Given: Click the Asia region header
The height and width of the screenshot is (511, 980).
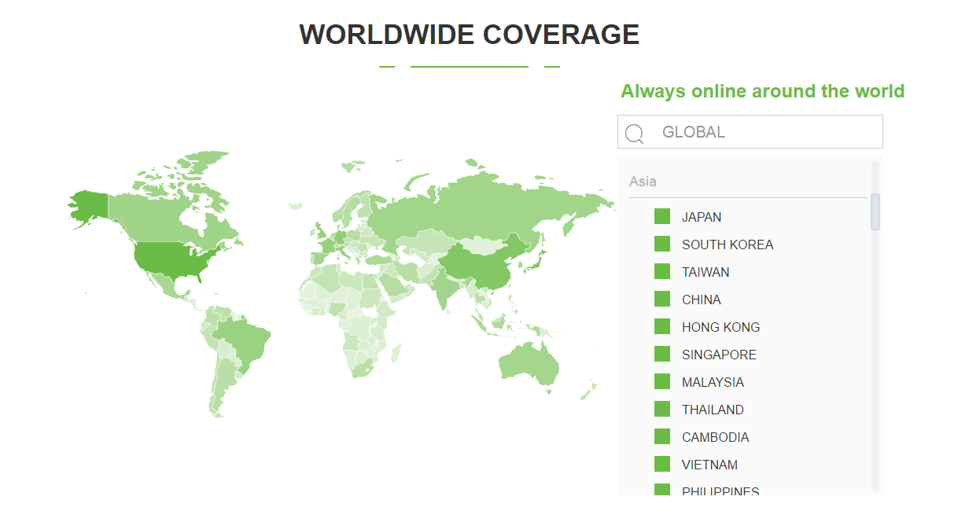Looking at the screenshot, I should pyautogui.click(x=643, y=182).
